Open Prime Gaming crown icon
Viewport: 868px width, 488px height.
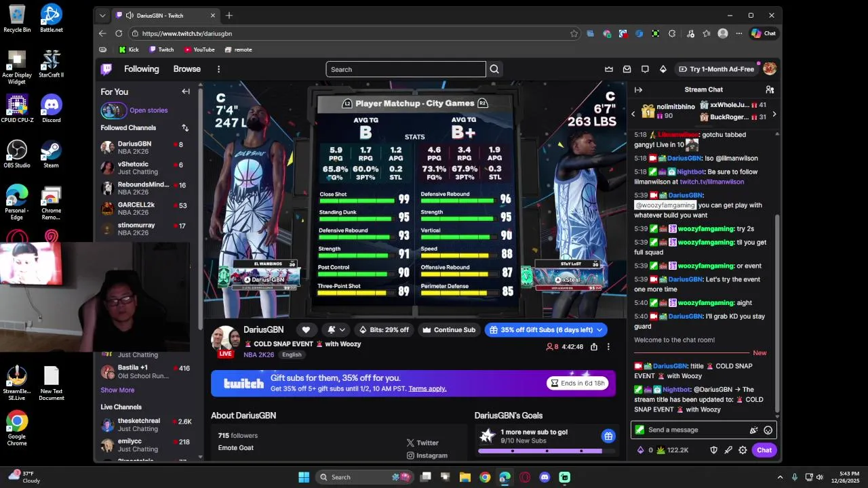tap(609, 69)
